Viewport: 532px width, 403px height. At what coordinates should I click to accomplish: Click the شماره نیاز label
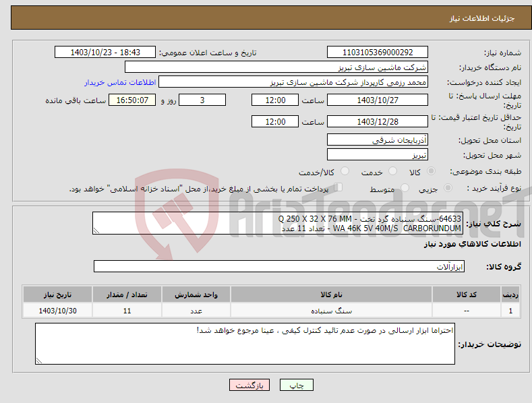coord(502,53)
